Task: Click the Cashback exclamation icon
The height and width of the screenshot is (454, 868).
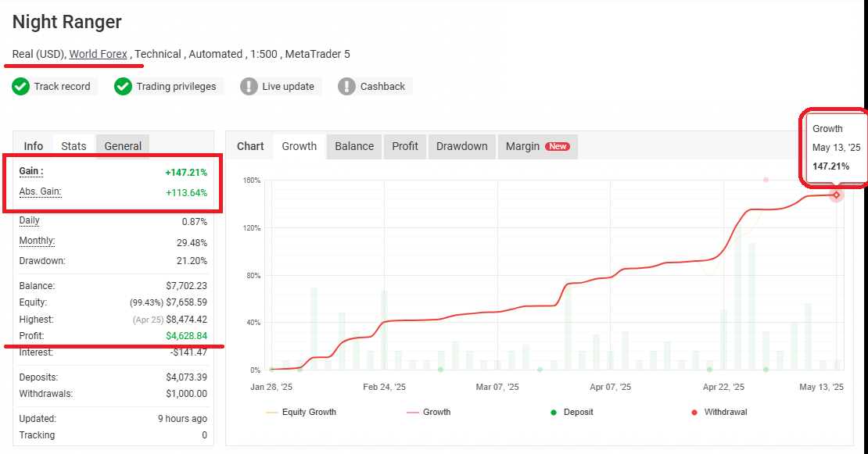Action: point(346,86)
